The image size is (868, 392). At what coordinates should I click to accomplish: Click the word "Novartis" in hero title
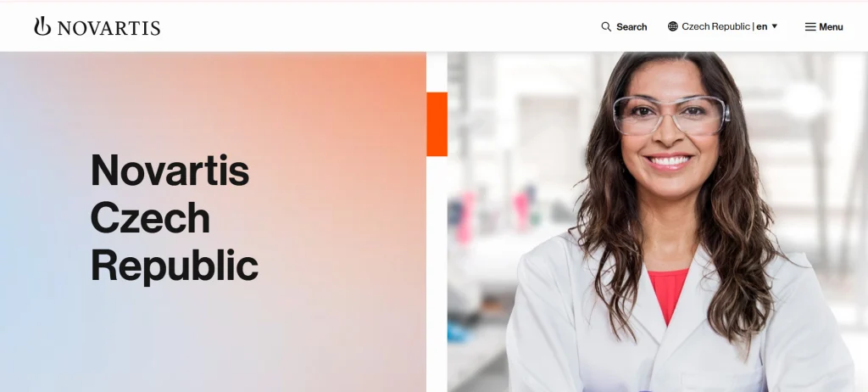point(170,170)
